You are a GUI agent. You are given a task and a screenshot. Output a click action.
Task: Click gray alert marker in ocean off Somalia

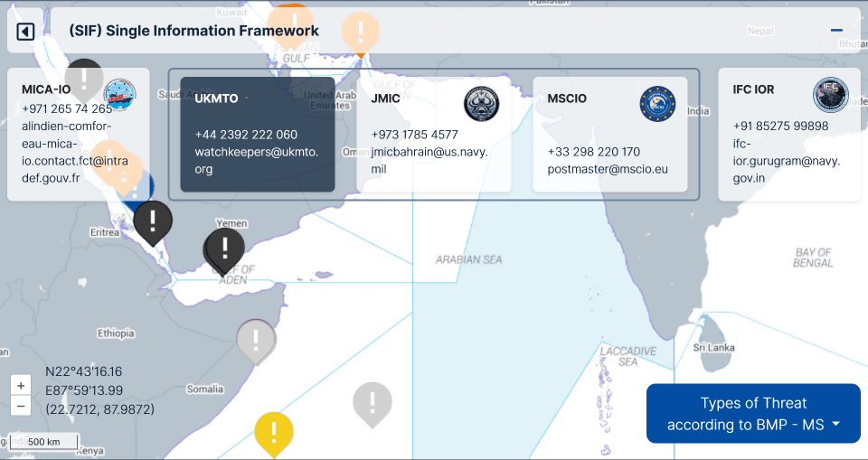coord(372,401)
